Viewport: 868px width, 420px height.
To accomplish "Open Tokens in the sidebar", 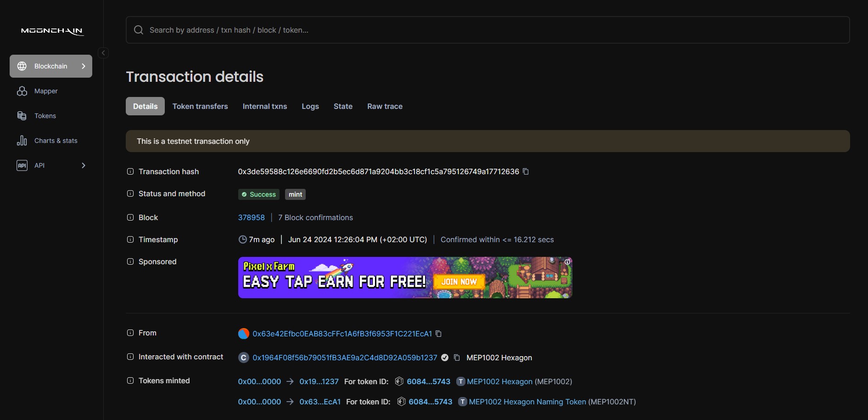I will 45,116.
